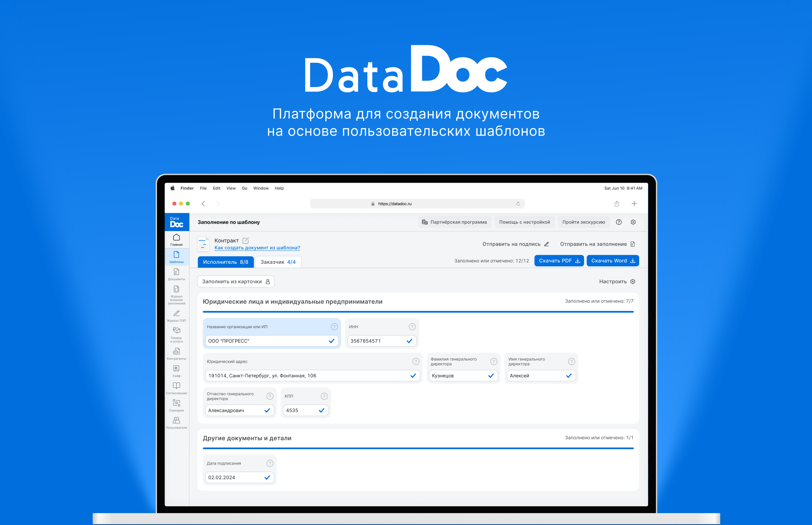Click Помощь с настройкой button
This screenshot has height=525, width=812.
point(525,222)
